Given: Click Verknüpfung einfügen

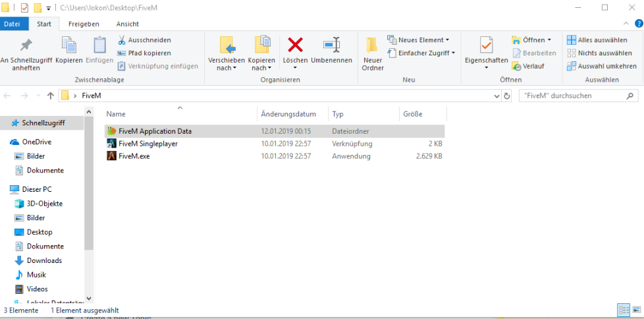Looking at the screenshot, I should point(158,66).
